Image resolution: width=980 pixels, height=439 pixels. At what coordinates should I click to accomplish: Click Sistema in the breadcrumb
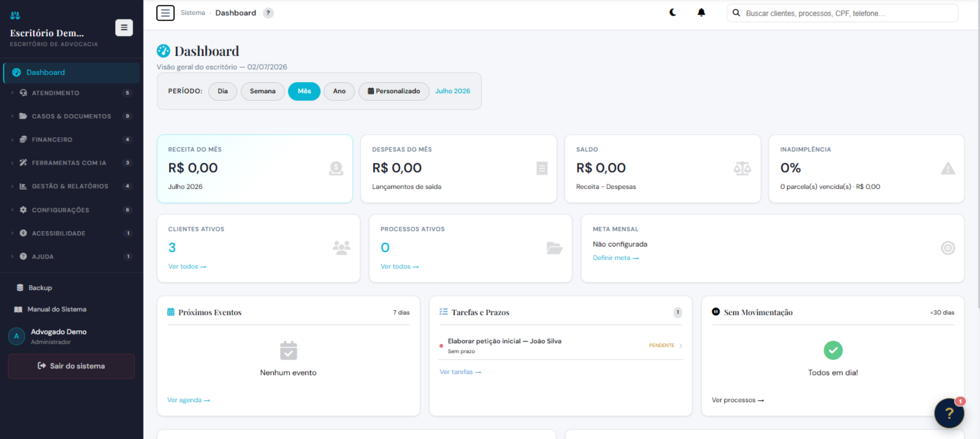pos(193,13)
